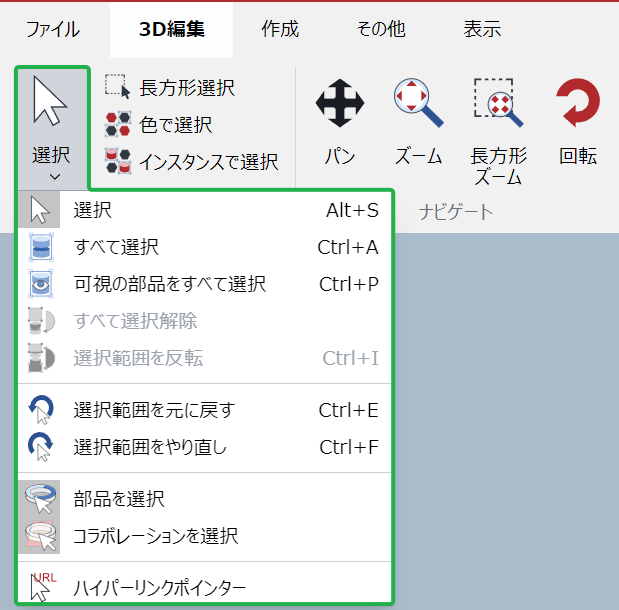
Task: Choose ハイパーリンクポインター menu entry
Action: point(204,587)
